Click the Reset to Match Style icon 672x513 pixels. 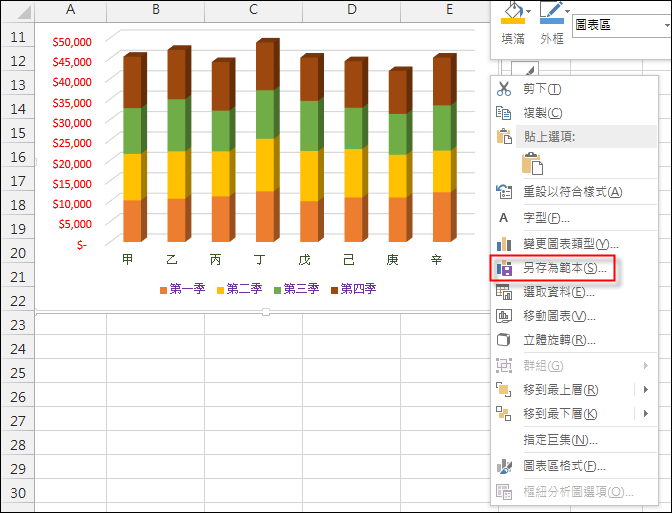(504, 192)
